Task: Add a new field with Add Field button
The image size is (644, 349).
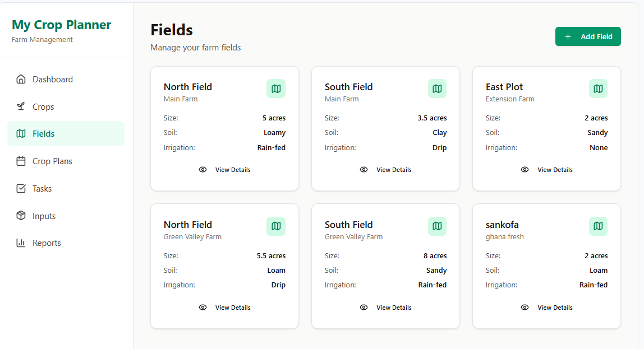Action: click(x=588, y=36)
